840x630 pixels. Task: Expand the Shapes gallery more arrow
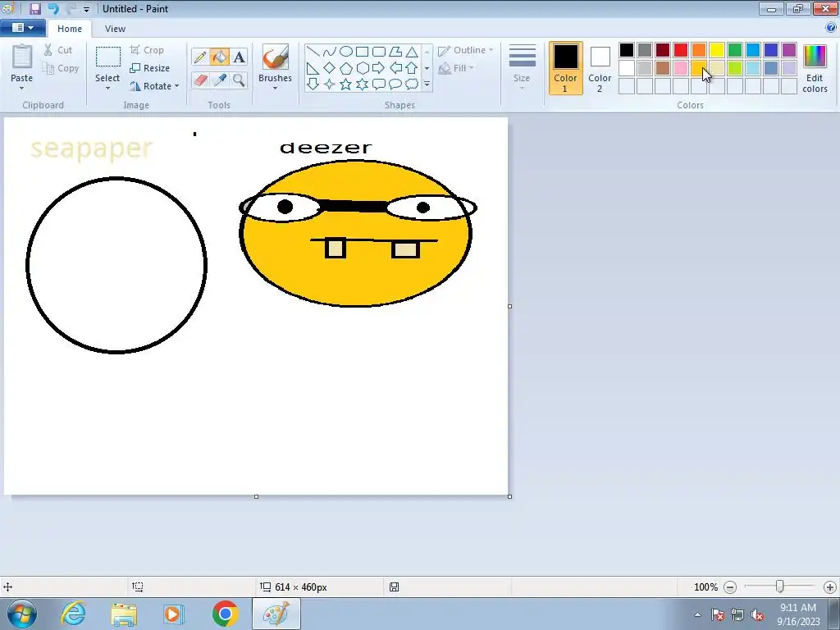pyautogui.click(x=427, y=84)
